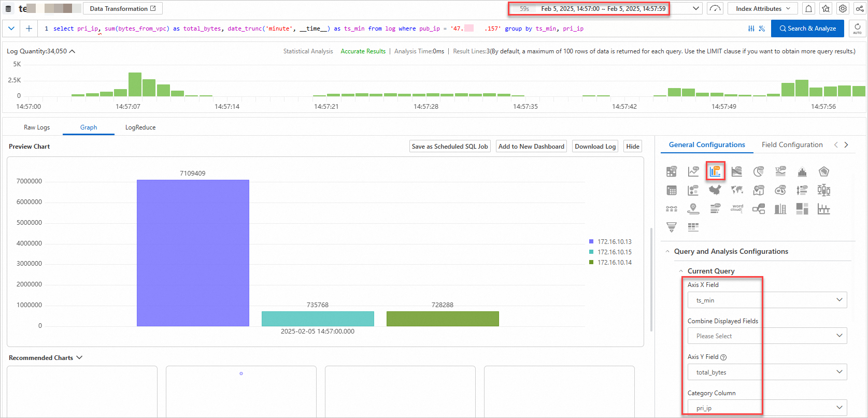868x418 pixels.
Task: Click the 172.16.10.14 legend swatch
Action: pos(591,263)
